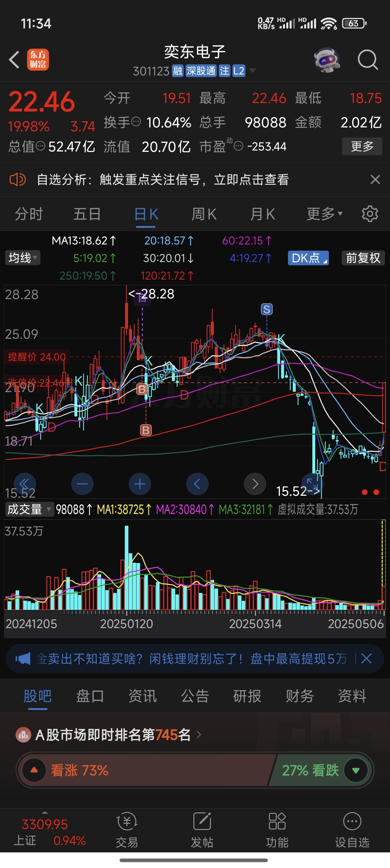Change the 前复权 adjustment setting
This screenshot has width=390, height=868.
[x=363, y=258]
